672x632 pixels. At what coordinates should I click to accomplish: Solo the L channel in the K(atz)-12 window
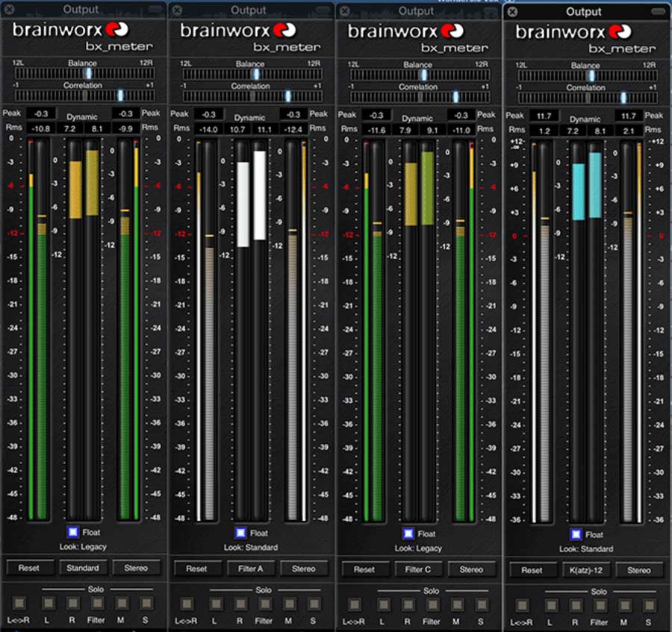(x=551, y=606)
